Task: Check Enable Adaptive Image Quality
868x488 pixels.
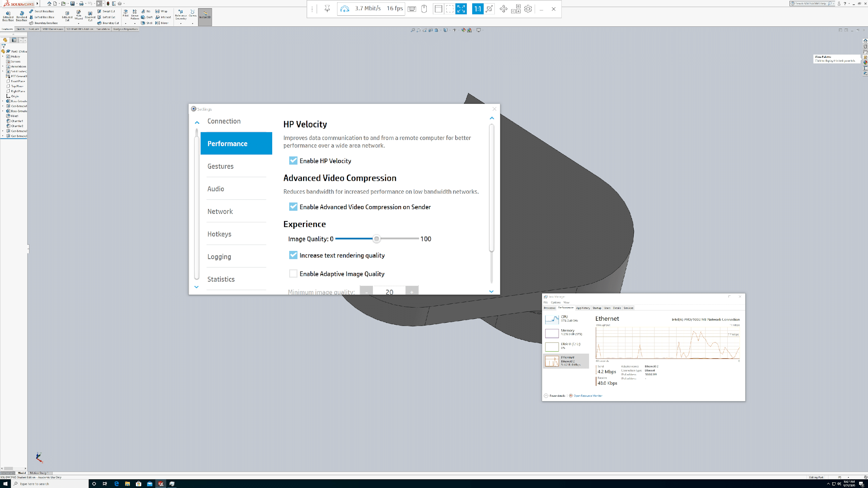Action: (293, 274)
